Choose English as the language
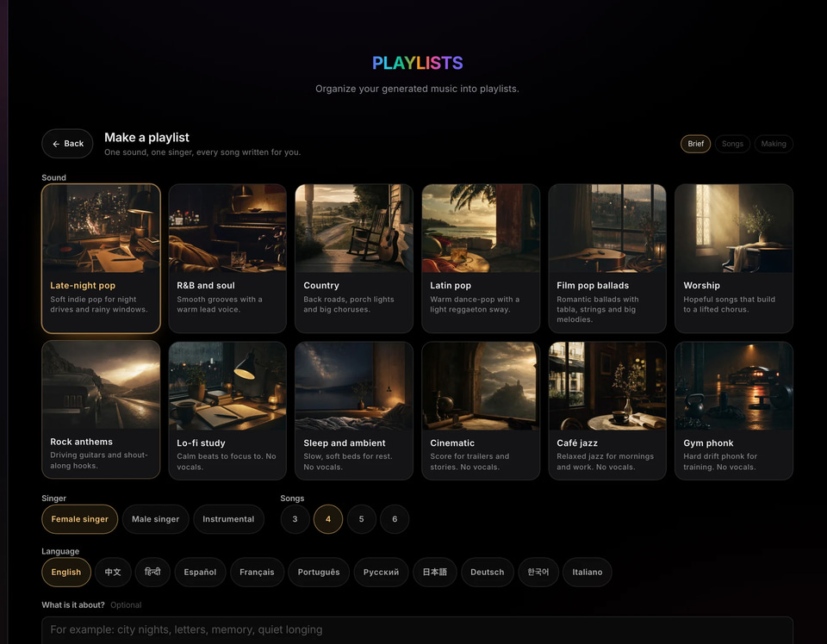The height and width of the screenshot is (644, 827). click(66, 573)
